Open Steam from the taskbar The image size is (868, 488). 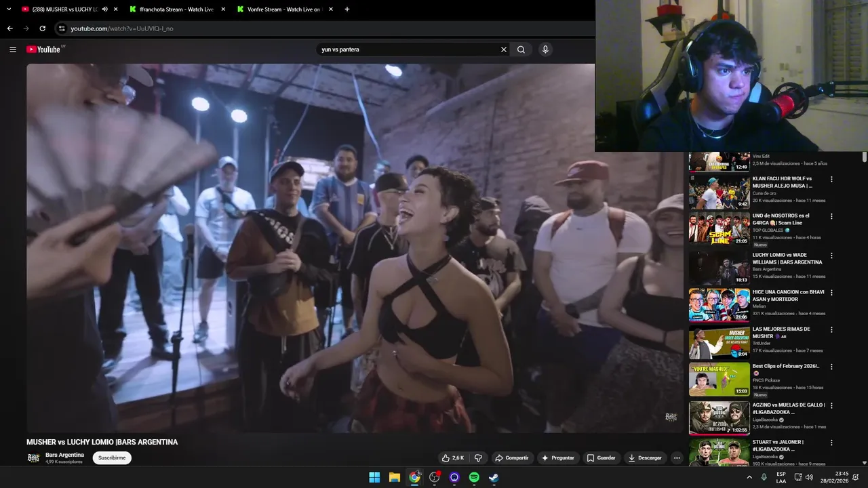(494, 477)
